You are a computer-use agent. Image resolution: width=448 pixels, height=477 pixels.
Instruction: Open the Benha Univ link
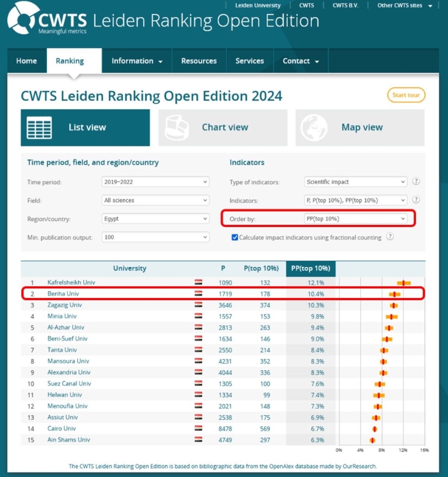(x=63, y=294)
